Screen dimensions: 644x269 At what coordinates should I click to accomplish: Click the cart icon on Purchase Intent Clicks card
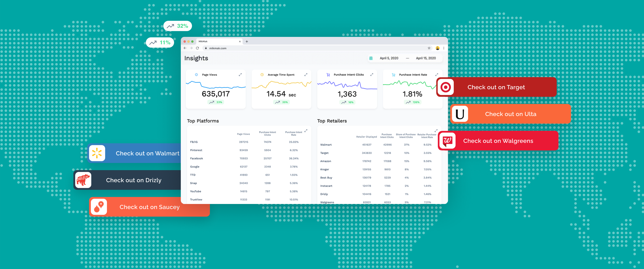click(328, 74)
